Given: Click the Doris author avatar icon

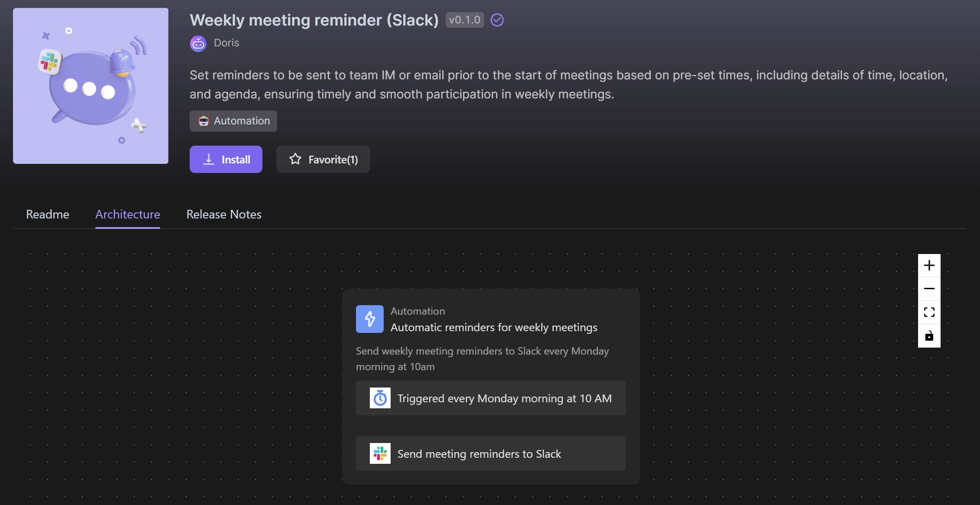Looking at the screenshot, I should tap(199, 42).
